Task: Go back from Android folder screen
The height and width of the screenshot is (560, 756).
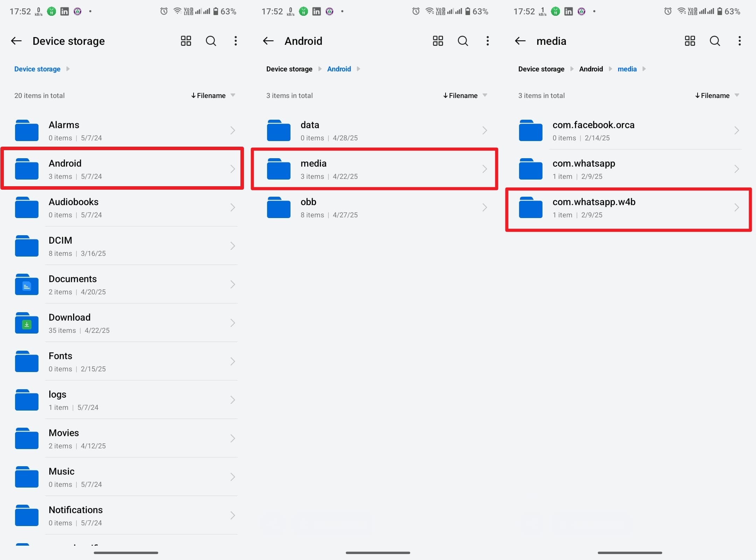Action: (x=268, y=41)
